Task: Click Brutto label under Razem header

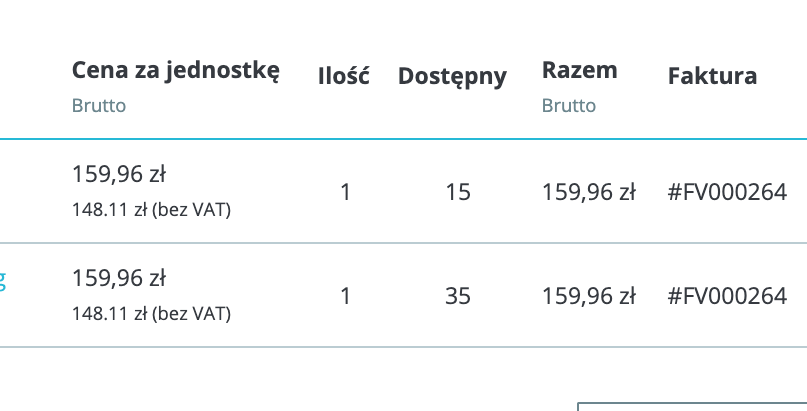Action: (x=569, y=105)
